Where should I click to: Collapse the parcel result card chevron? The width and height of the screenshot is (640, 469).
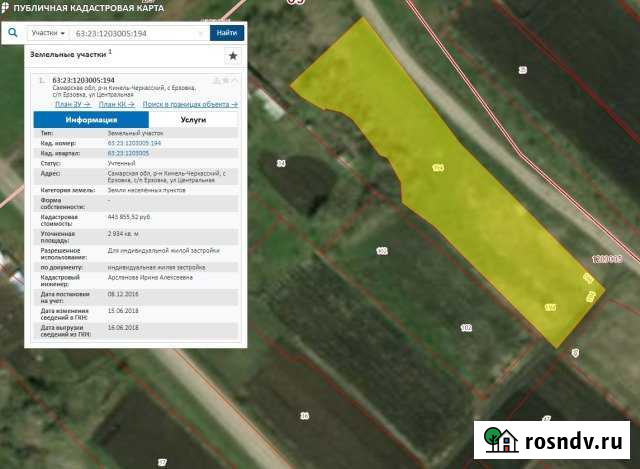[235, 79]
